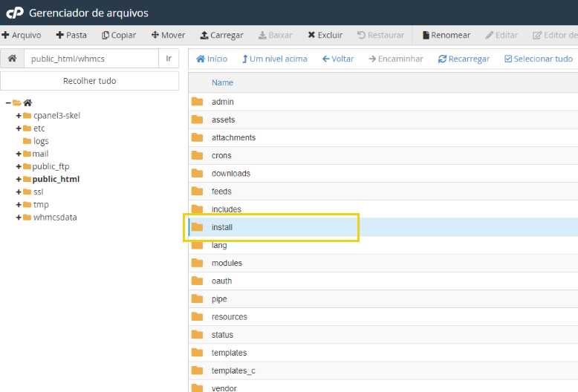Click the status folder icon
The width and height of the screenshot is (578, 392).
[197, 335]
